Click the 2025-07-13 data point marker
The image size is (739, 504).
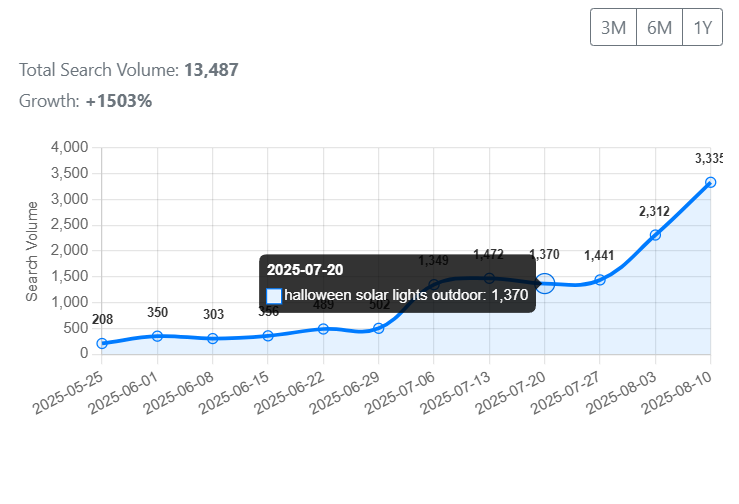click(x=489, y=278)
